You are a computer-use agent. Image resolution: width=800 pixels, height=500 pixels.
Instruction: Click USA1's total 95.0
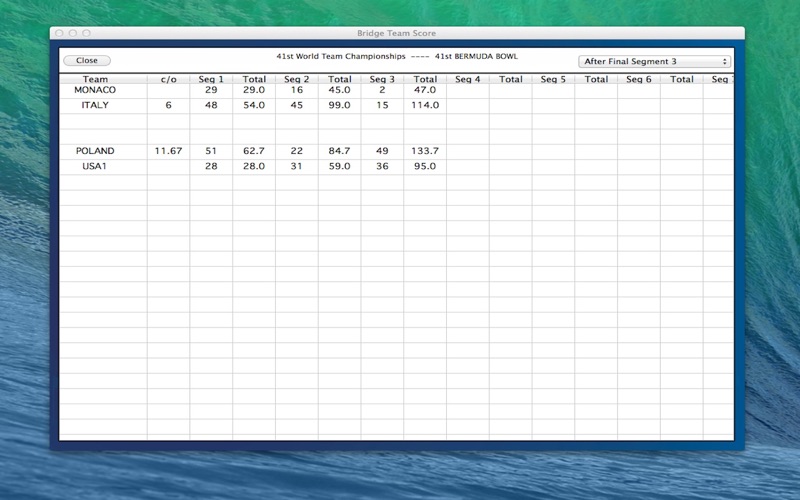425,166
